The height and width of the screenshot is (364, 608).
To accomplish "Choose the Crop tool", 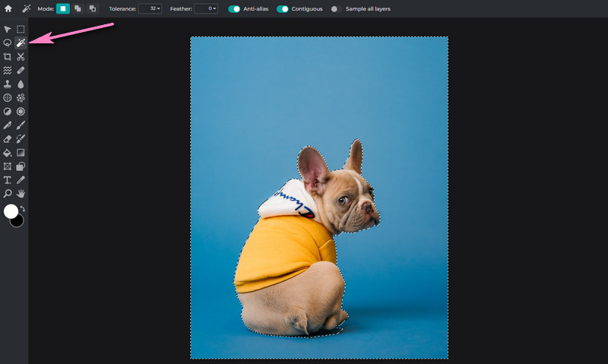I will 7,56.
